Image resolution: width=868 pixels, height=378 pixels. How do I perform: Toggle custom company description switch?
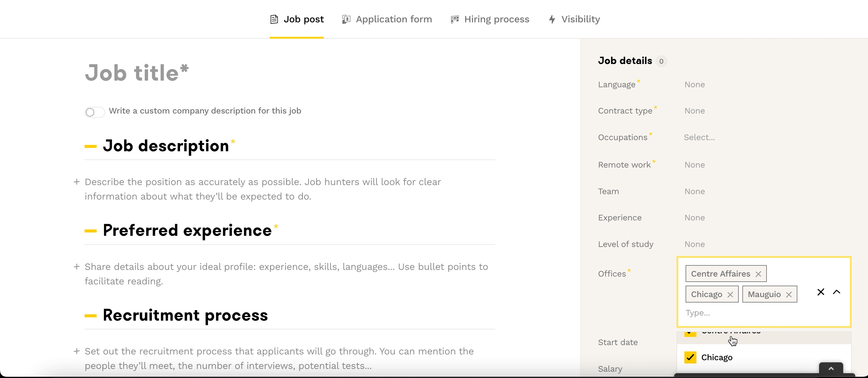pyautogui.click(x=94, y=112)
